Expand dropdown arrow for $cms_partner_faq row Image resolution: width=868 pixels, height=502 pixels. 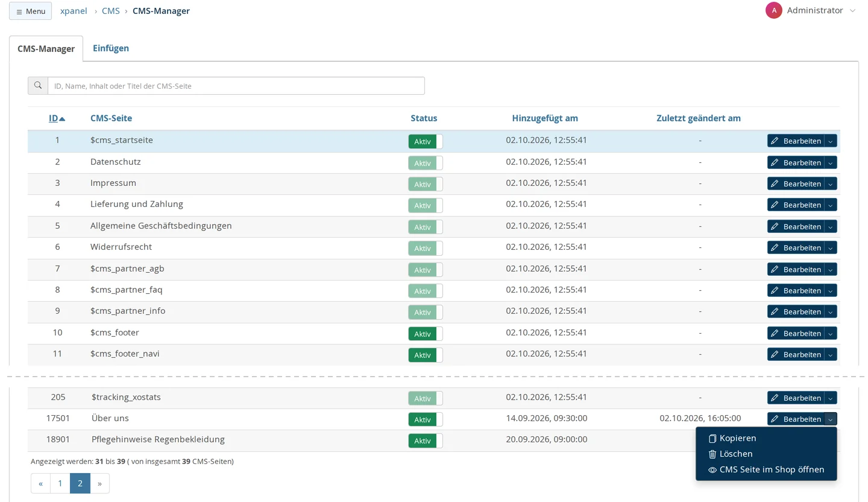click(x=831, y=291)
